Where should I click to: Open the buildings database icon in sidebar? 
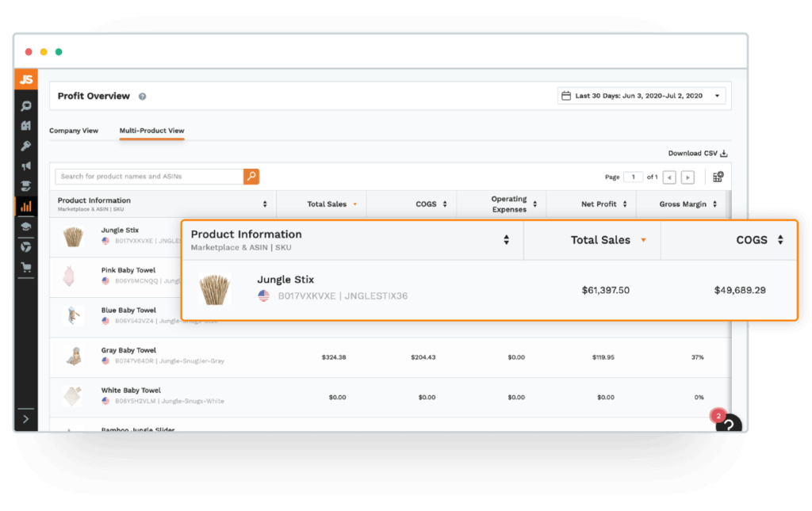(x=26, y=126)
